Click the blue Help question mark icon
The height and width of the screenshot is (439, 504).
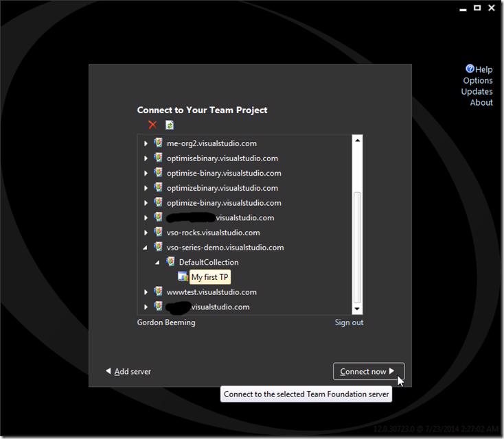pyautogui.click(x=470, y=69)
